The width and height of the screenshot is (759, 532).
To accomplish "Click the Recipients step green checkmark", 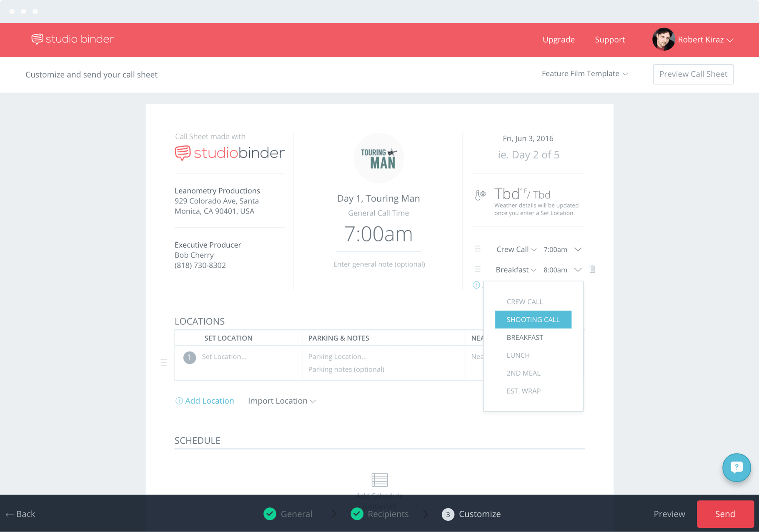I will 357,514.
